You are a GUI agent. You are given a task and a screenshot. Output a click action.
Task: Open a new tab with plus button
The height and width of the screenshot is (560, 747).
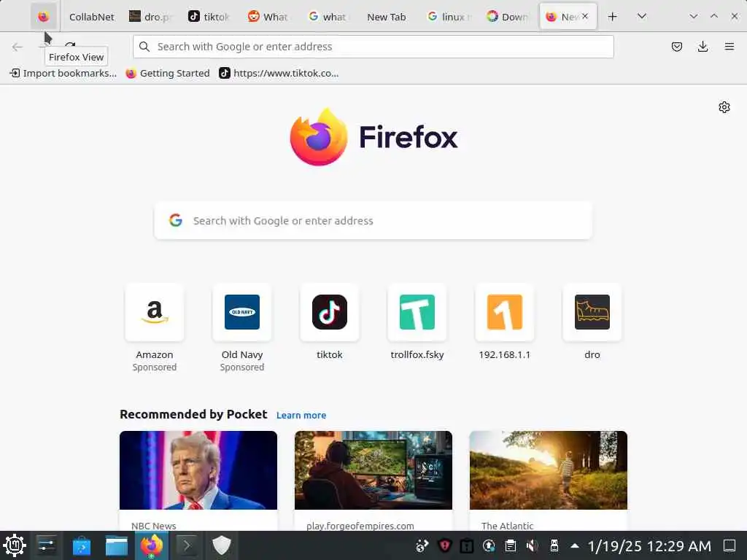[613, 17]
